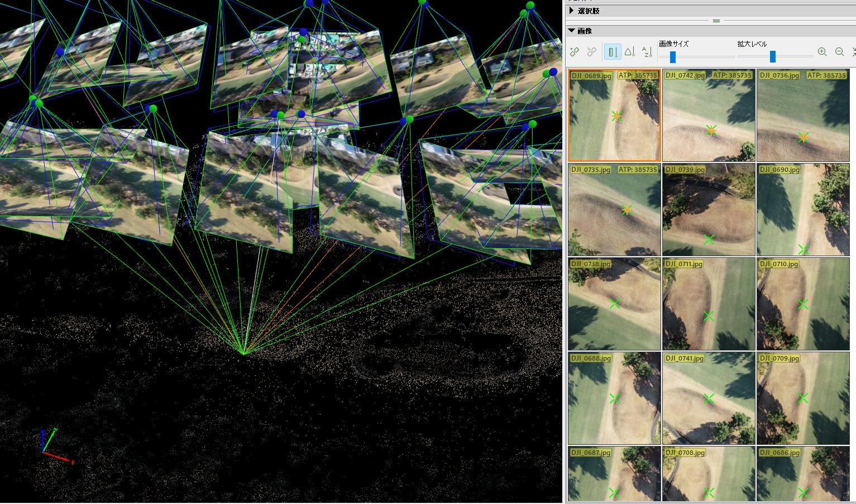The image size is (856, 504).
Task: Select the DJI_0687.jpg thumbnail
Action: coord(614,474)
